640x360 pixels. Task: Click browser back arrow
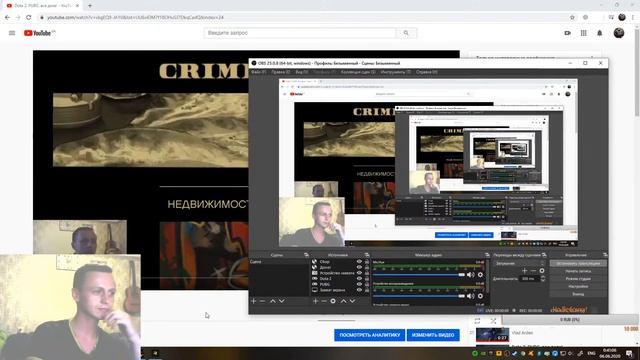[x=7, y=18]
